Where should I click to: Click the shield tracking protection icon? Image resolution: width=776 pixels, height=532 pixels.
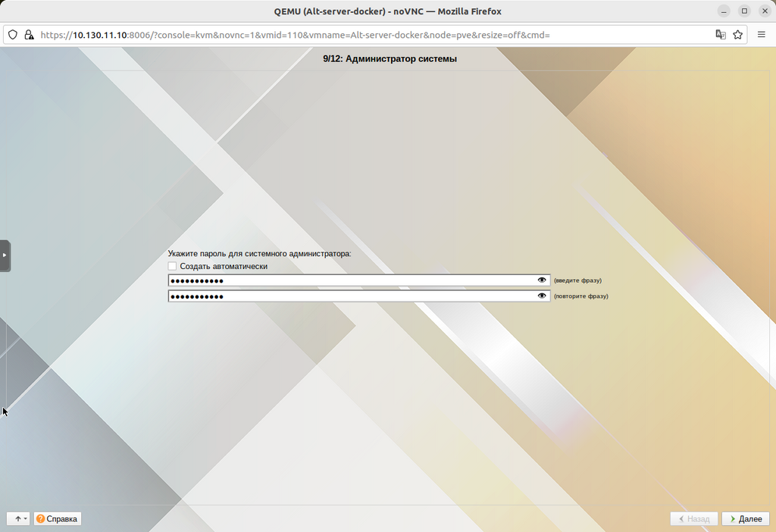(x=12, y=35)
